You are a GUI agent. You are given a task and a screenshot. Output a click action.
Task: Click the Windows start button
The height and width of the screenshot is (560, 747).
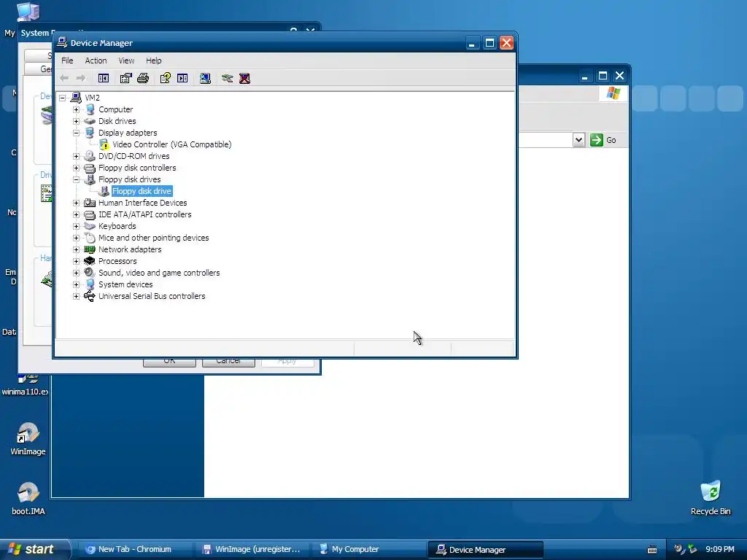click(x=34, y=549)
